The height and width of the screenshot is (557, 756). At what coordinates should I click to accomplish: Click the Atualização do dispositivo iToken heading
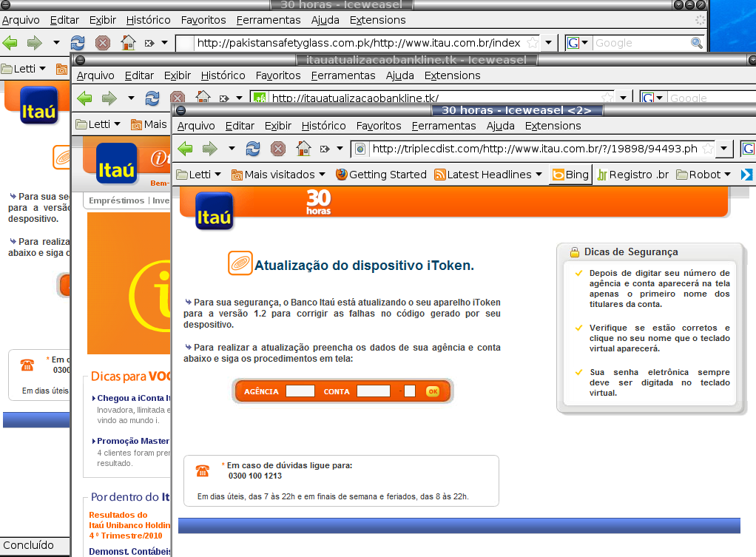point(364,266)
